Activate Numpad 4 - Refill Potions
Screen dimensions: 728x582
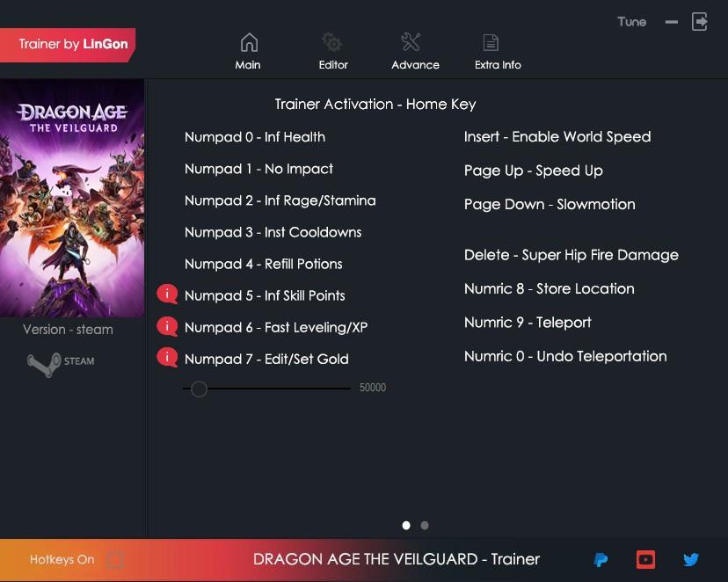(x=263, y=264)
